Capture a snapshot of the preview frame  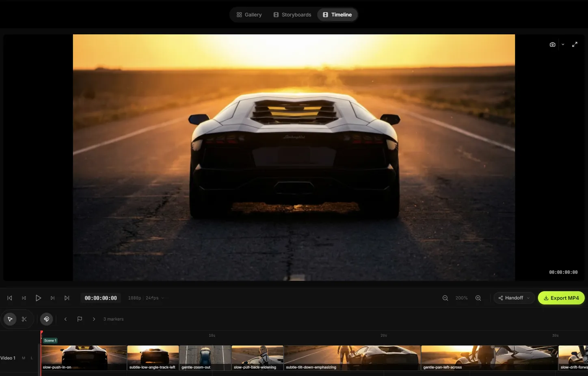pos(552,44)
